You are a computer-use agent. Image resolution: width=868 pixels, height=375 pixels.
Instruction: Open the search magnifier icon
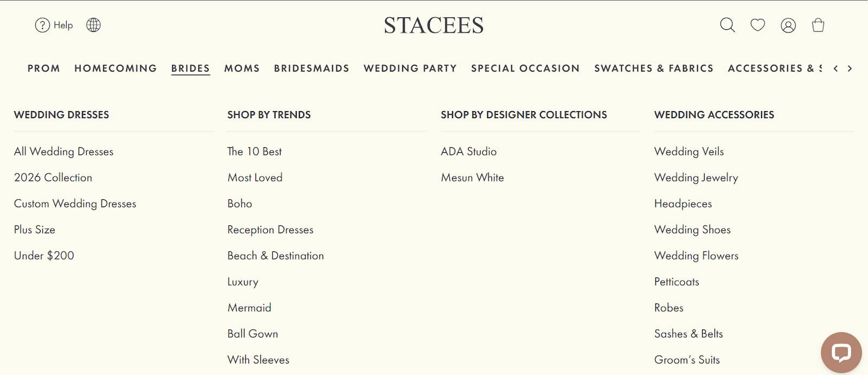coord(727,25)
